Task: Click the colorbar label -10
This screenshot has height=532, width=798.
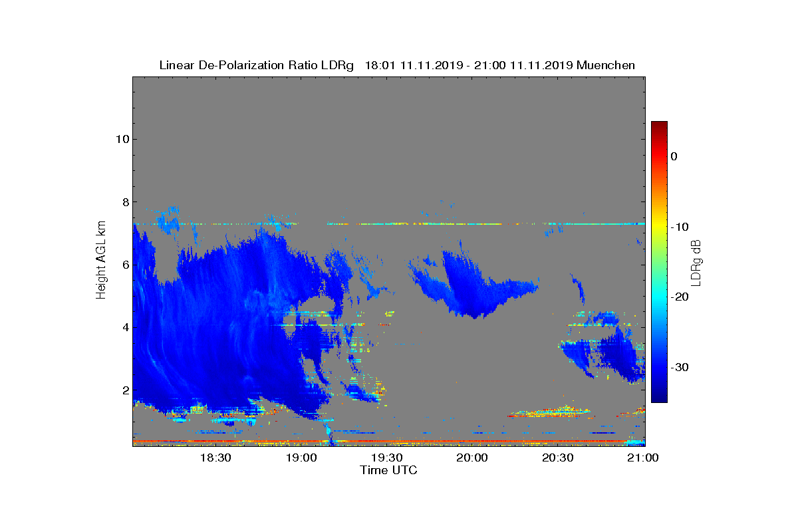Action: click(x=679, y=227)
